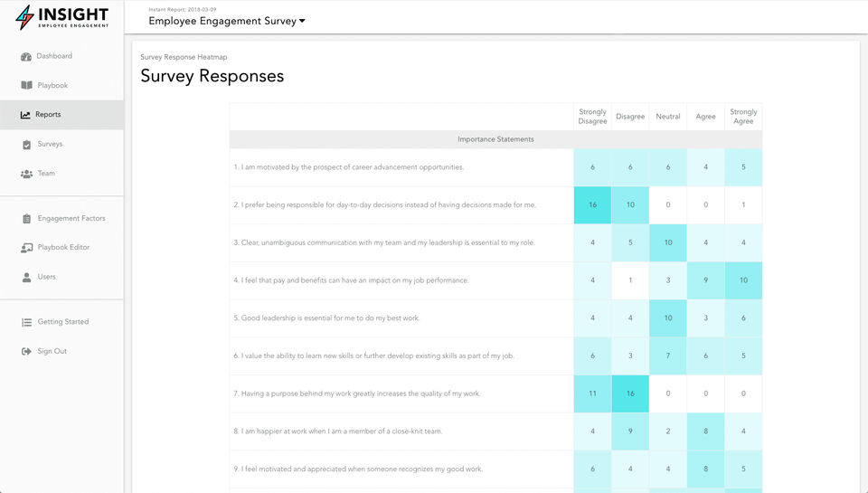Open the Engagement Factors clipboard icon
The height and width of the screenshot is (493, 868).
[x=26, y=219]
